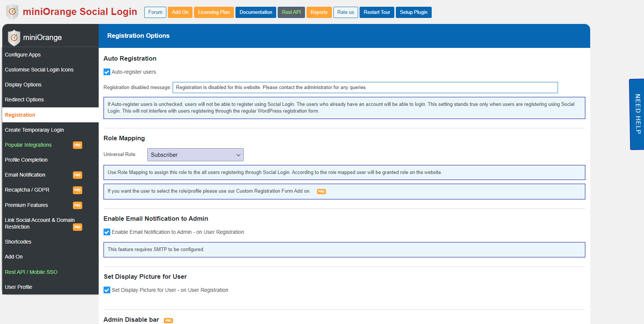Go to Shortcodes
Image resolution: width=644 pixels, height=324 pixels.
click(50, 242)
